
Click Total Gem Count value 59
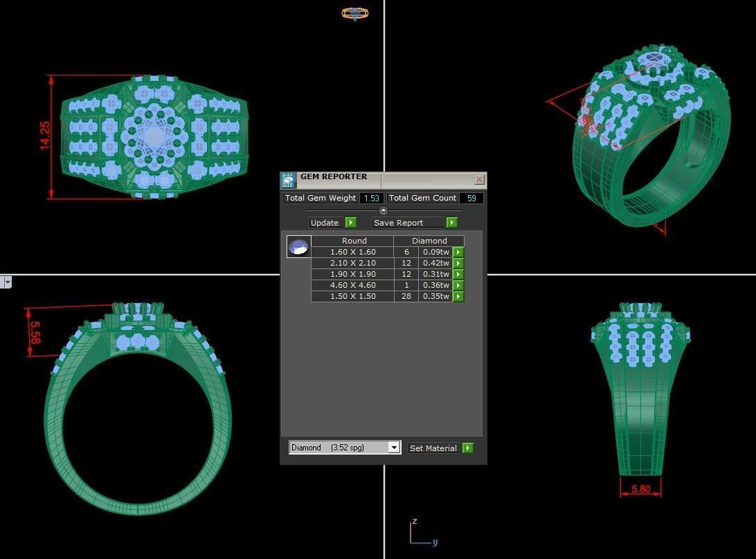(x=471, y=198)
